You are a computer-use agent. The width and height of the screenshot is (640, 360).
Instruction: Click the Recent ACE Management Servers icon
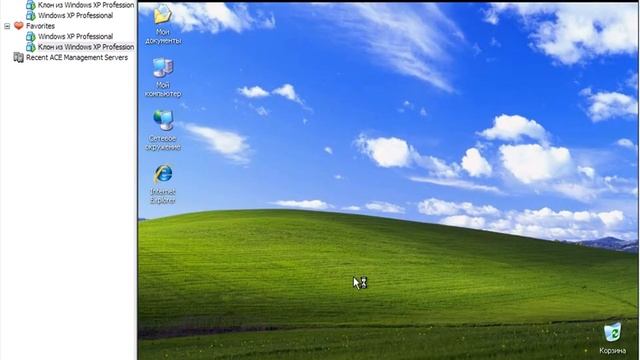tap(19, 58)
